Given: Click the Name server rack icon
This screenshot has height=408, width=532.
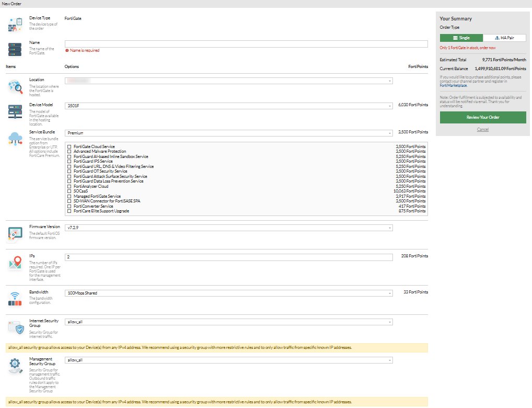Looking at the screenshot, I should coord(15,49).
